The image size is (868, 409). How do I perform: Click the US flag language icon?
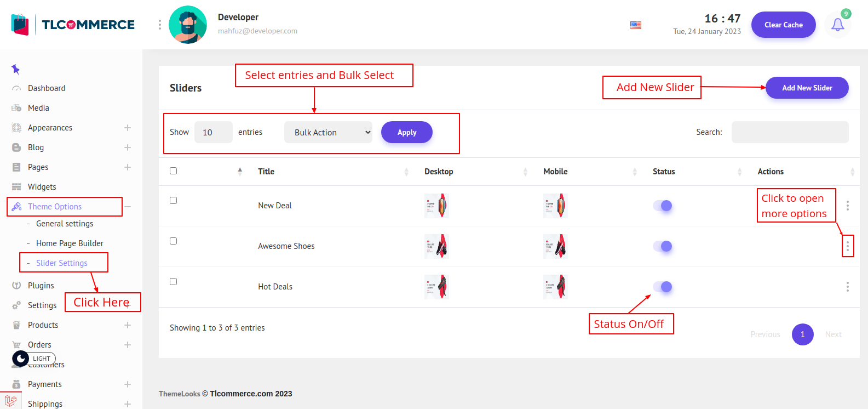[x=635, y=25]
